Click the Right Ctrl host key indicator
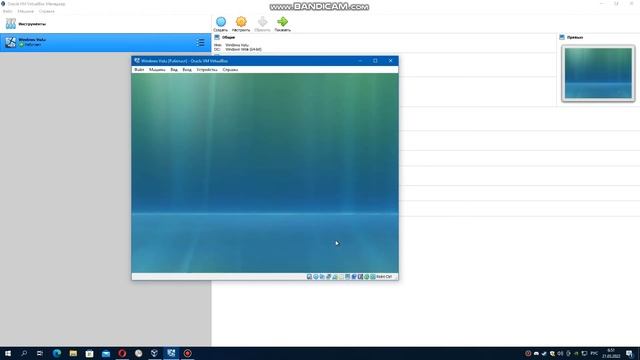The image size is (640, 360). [x=384, y=277]
